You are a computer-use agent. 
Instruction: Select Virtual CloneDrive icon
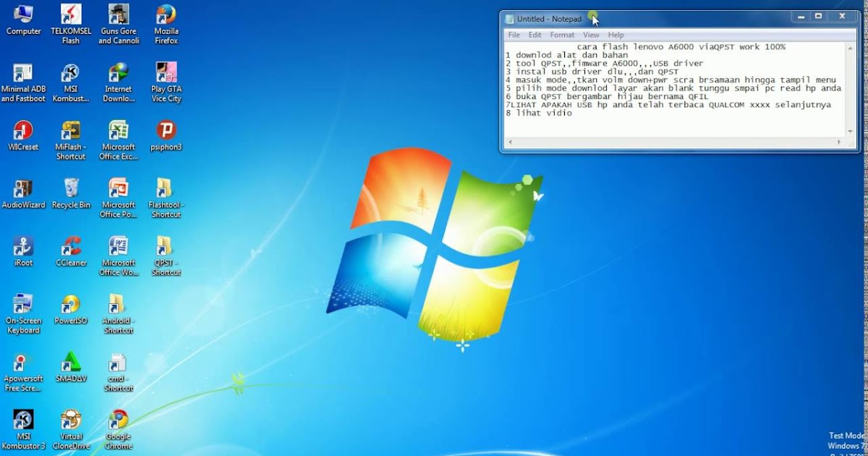point(70,430)
